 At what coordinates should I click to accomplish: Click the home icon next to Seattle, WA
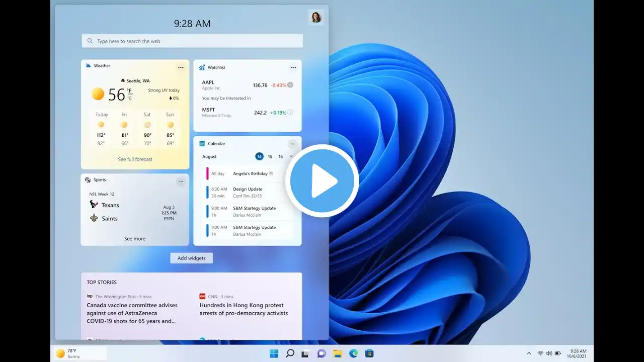click(x=123, y=80)
